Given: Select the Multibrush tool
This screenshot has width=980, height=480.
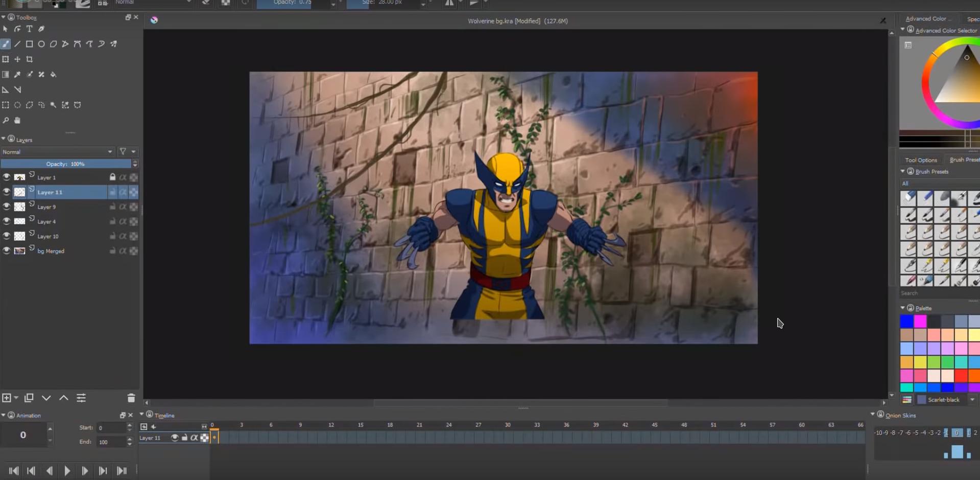Looking at the screenshot, I should click(113, 44).
